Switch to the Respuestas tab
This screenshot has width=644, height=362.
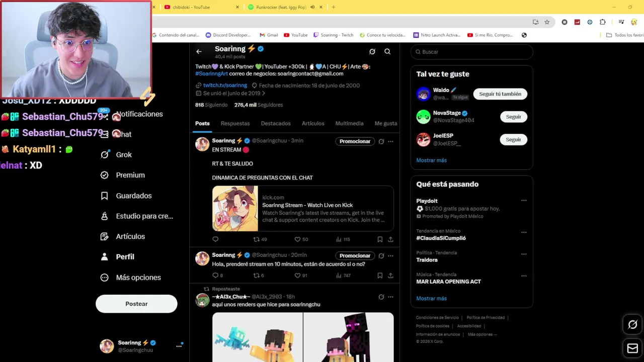235,123
